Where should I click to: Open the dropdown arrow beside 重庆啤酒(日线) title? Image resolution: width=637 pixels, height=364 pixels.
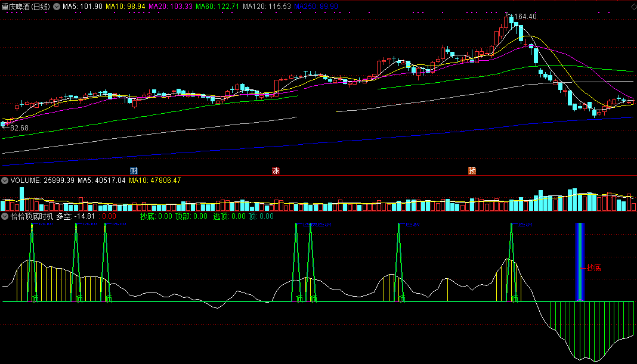(x=57, y=7)
